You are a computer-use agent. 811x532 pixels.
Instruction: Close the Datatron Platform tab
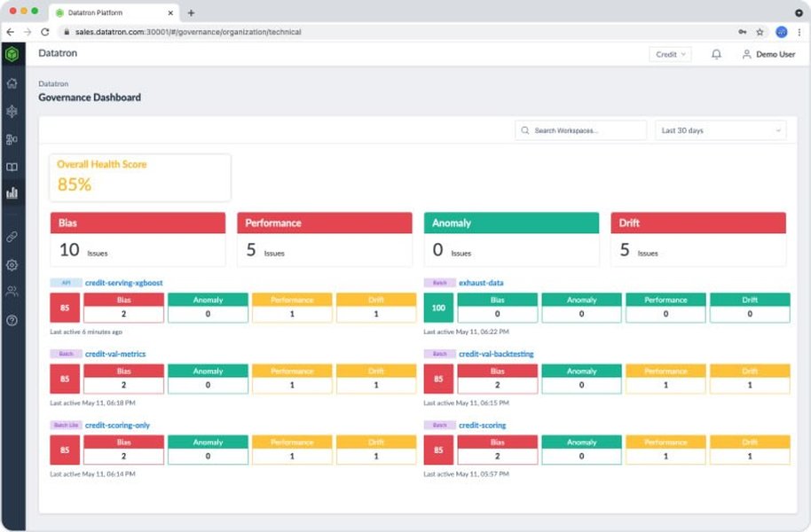[x=170, y=13]
